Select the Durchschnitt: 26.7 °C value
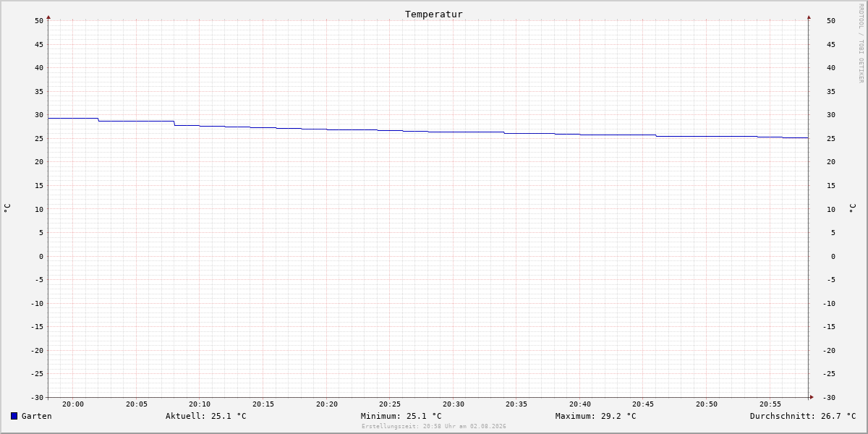Image resolution: width=868 pixels, height=434 pixels. 803,416
